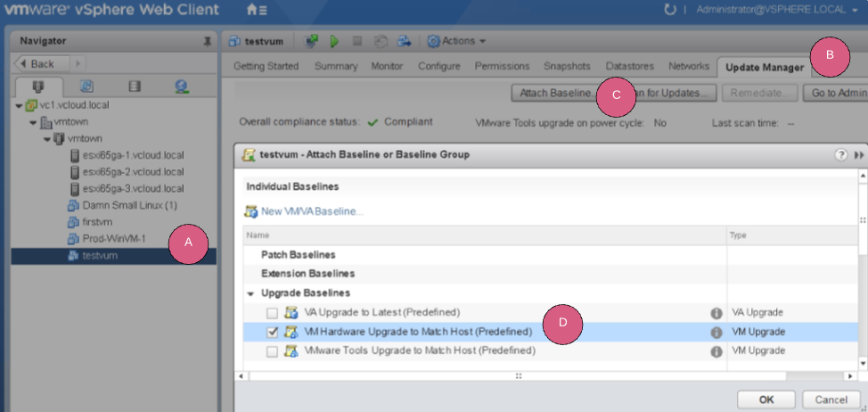Show info for VA Upgrade to Latest
The width and height of the screenshot is (868, 412).
(x=717, y=313)
